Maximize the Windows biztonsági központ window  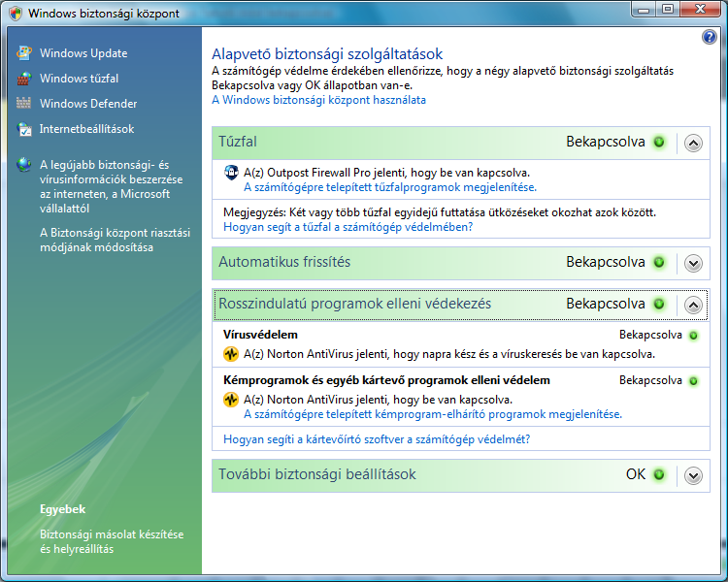668,10
